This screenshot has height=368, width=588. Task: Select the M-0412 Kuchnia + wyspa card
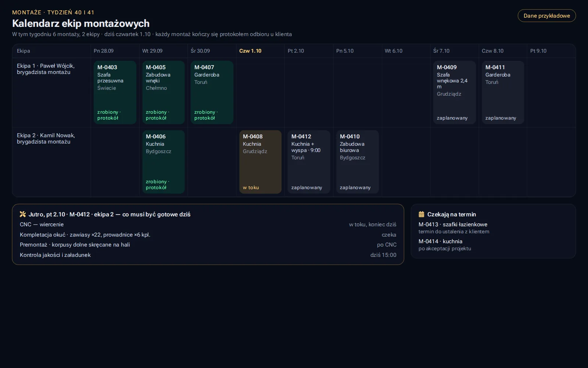[309, 162]
